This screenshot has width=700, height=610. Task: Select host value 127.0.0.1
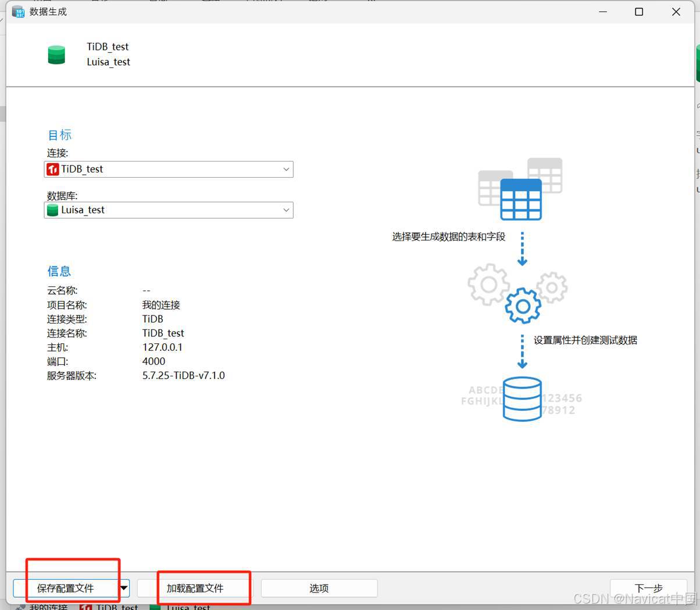(162, 347)
